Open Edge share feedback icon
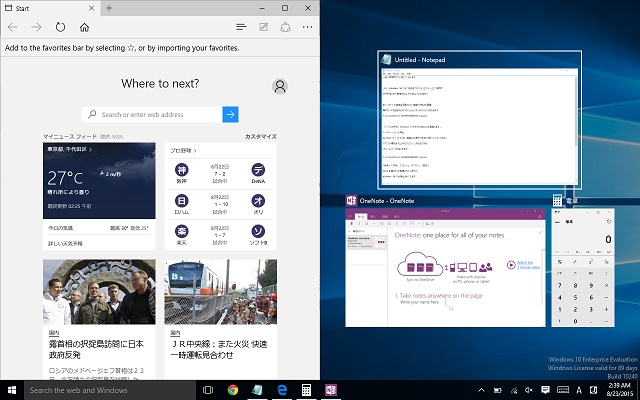This screenshot has height=400, width=640. click(285, 27)
